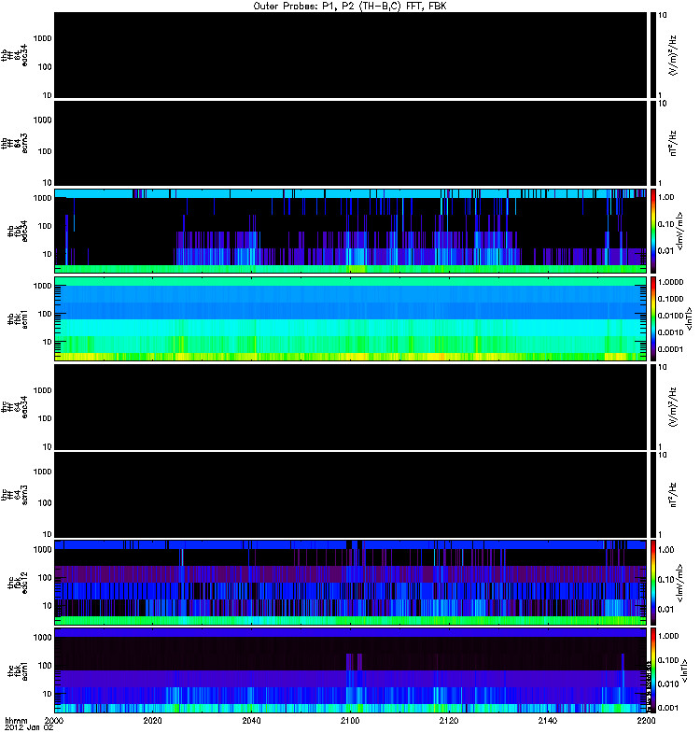The width and height of the screenshot is (700, 747).
Task: Click the "2020" time axis label
Action: (x=152, y=720)
